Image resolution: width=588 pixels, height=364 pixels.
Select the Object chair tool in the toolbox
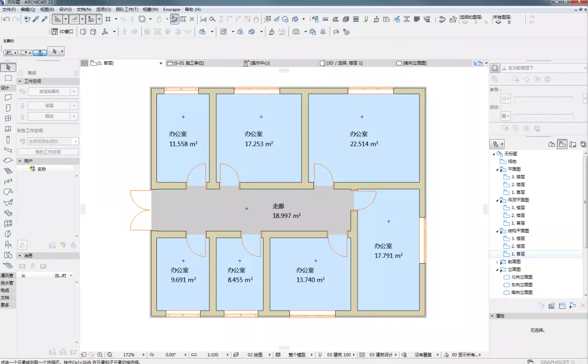point(8,245)
